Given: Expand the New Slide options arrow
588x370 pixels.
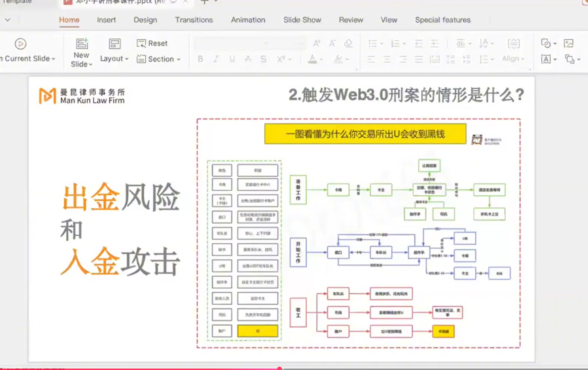Looking at the screenshot, I should [91, 64].
